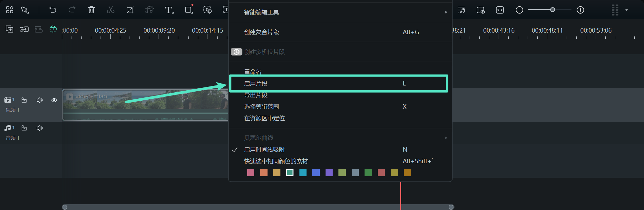Click the Redo icon in the toolbar
644x210 pixels.
pos(72,10)
